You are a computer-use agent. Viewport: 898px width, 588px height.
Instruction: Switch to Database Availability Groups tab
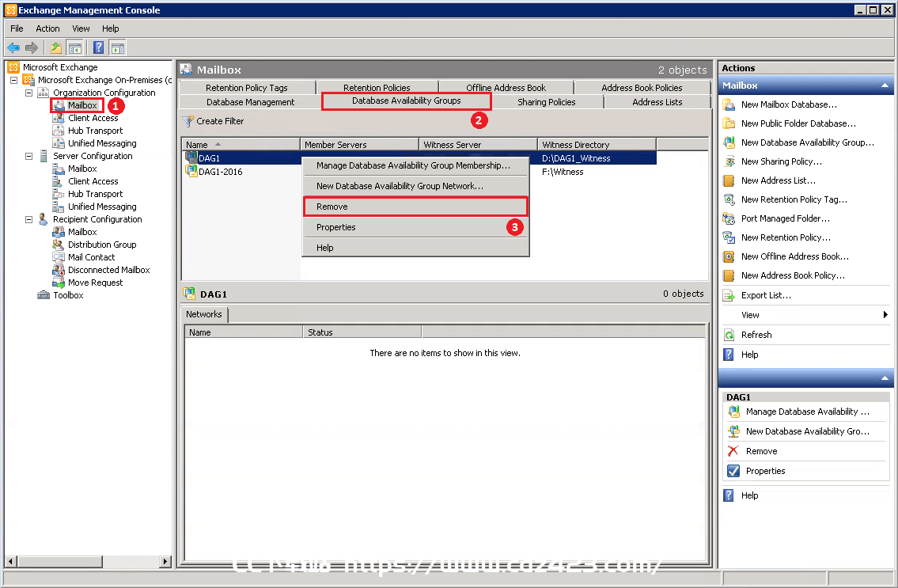(x=406, y=101)
